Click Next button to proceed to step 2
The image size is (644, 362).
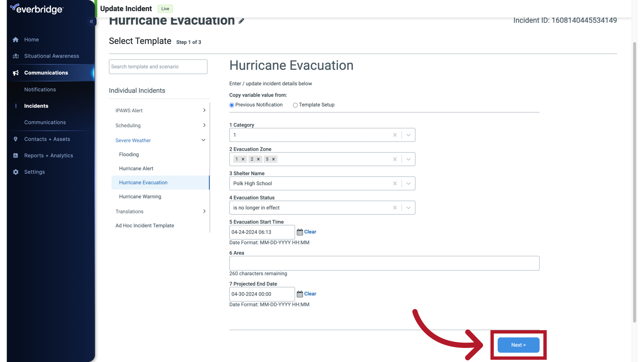518,345
